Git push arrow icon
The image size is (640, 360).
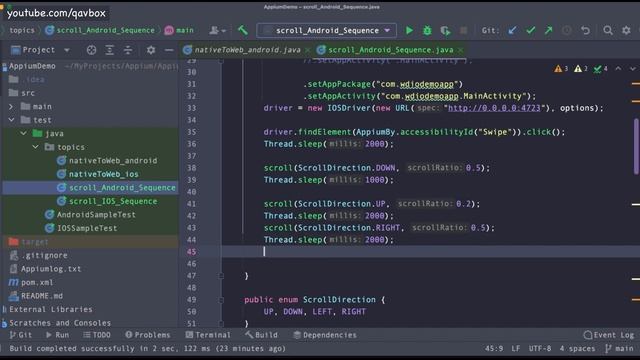point(549,30)
